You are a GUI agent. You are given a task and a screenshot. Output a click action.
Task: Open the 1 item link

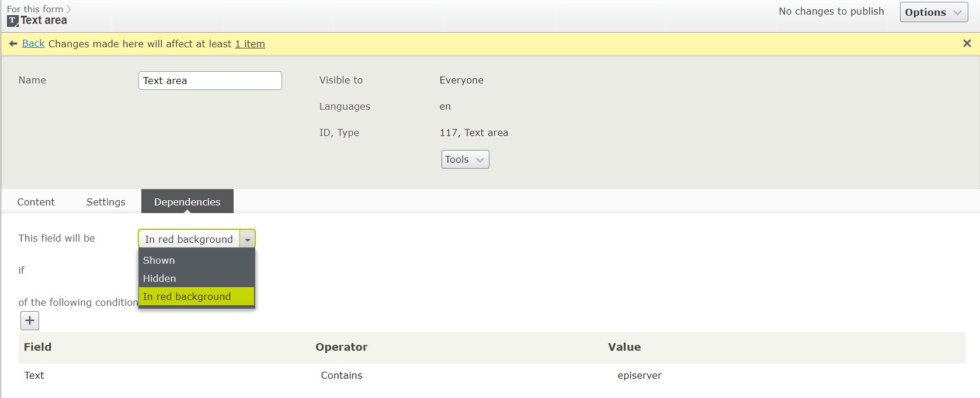[250, 44]
